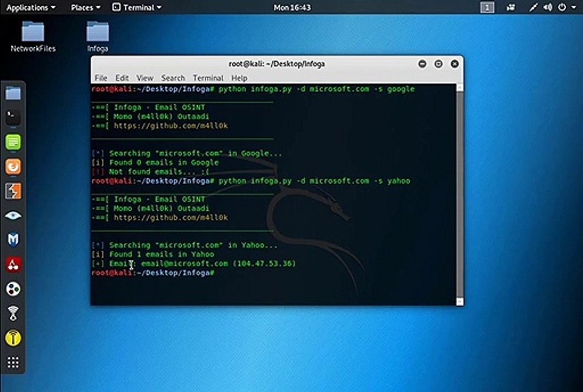Image resolution: width=583 pixels, height=392 pixels.
Task: Click 'Searching "microsoft.com" in Google...' line
Action: coord(187,153)
